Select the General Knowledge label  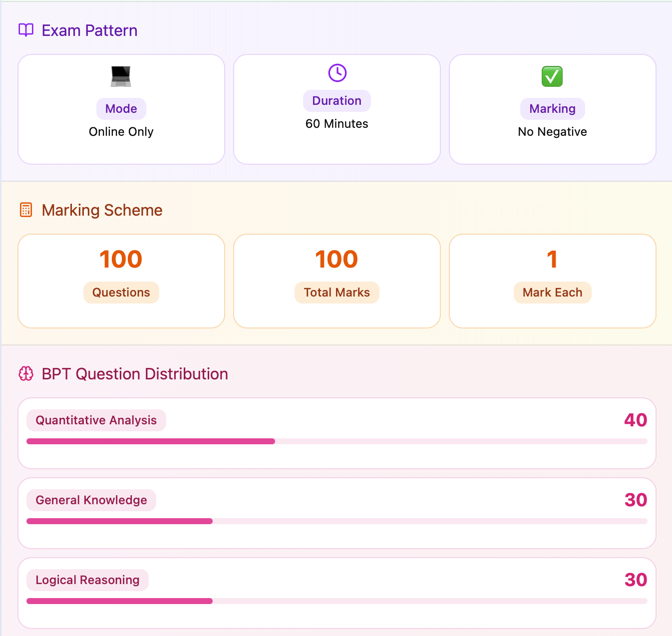(x=91, y=500)
